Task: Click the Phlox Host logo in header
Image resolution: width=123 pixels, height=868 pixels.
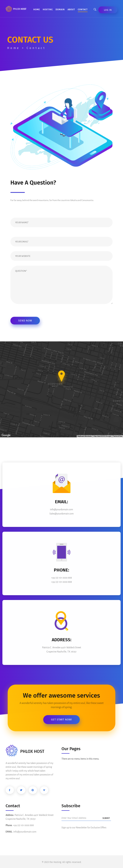Action: [16, 9]
